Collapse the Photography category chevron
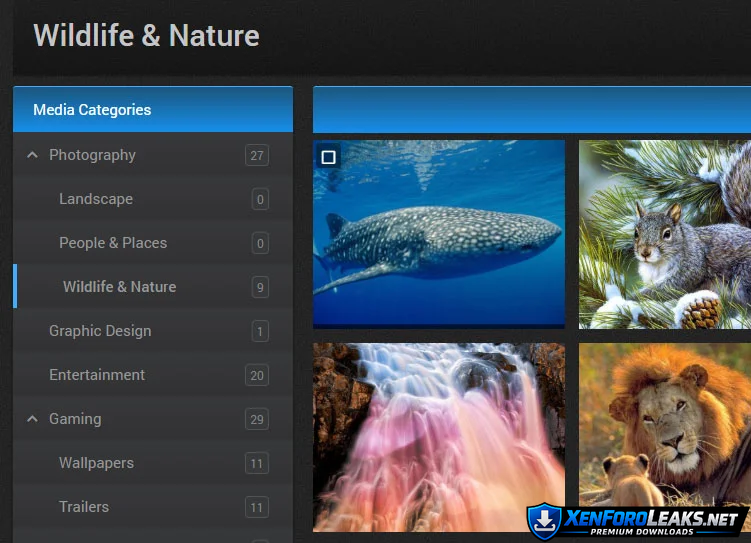The height and width of the screenshot is (543, 751). pos(32,155)
